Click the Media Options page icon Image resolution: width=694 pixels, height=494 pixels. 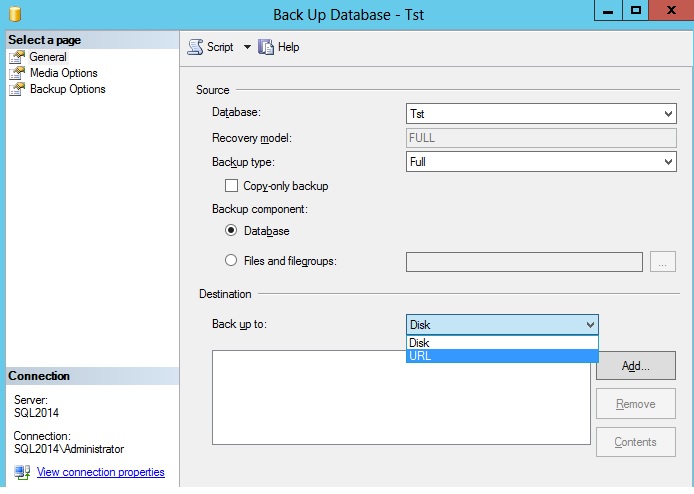(x=16, y=73)
